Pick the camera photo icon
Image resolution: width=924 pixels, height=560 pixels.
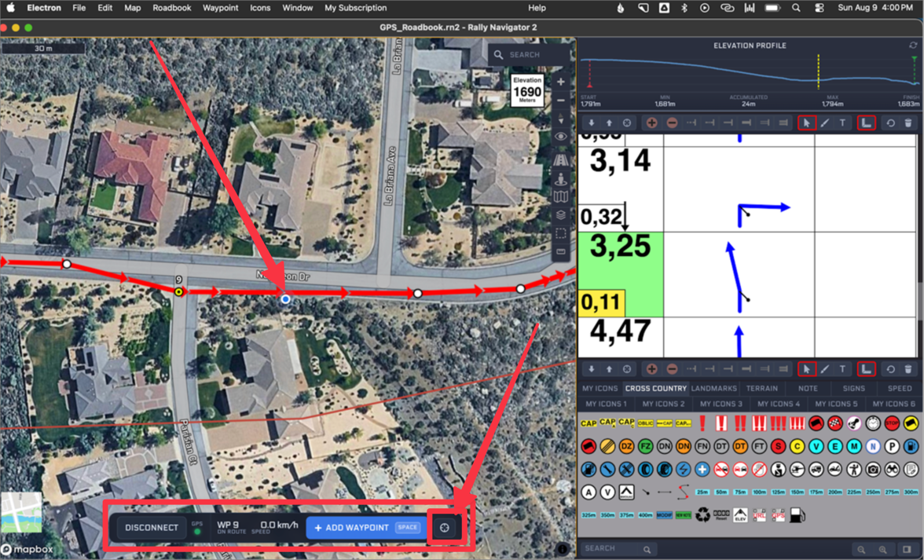pos(873,470)
